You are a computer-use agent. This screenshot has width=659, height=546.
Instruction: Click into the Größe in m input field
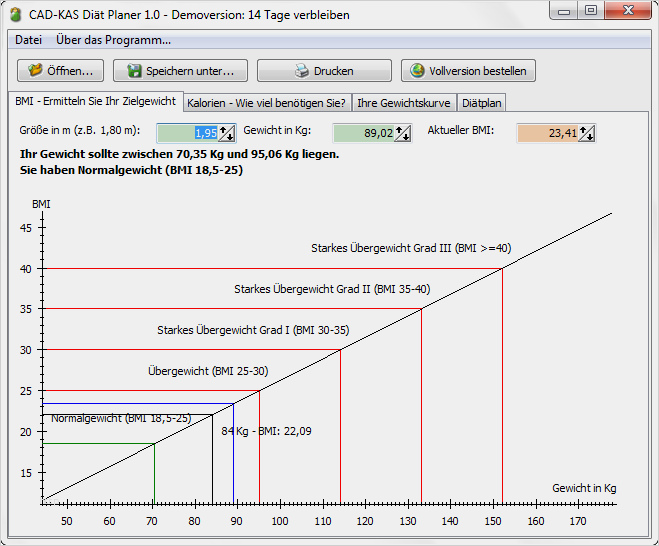click(x=187, y=133)
